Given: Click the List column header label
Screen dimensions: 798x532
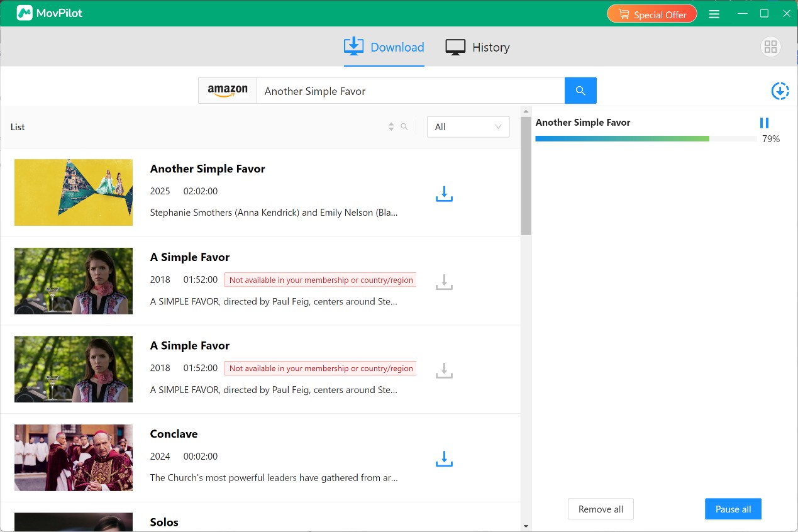Looking at the screenshot, I should pos(18,127).
